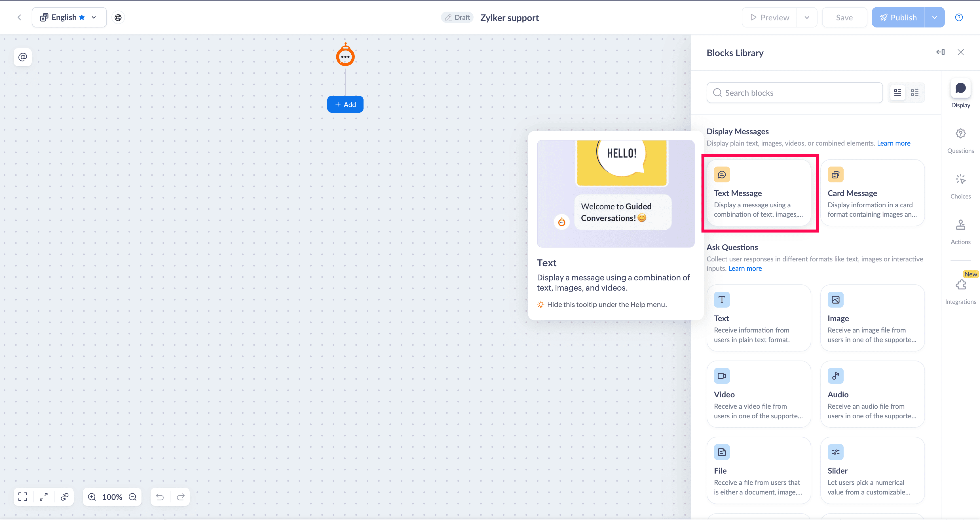Screen dimensions: 980x520
Task: Expand the Preview options arrow
Action: 806,18
